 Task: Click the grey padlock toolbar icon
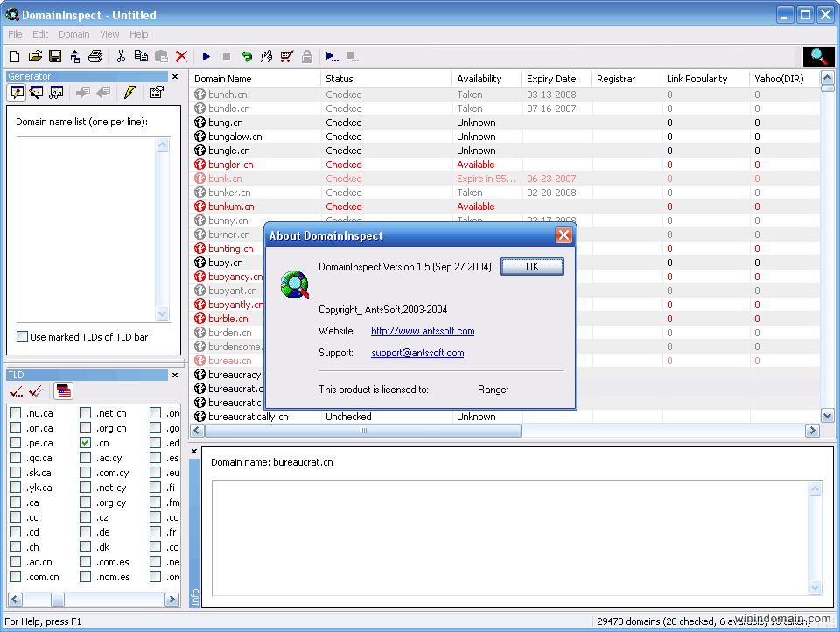pos(307,56)
